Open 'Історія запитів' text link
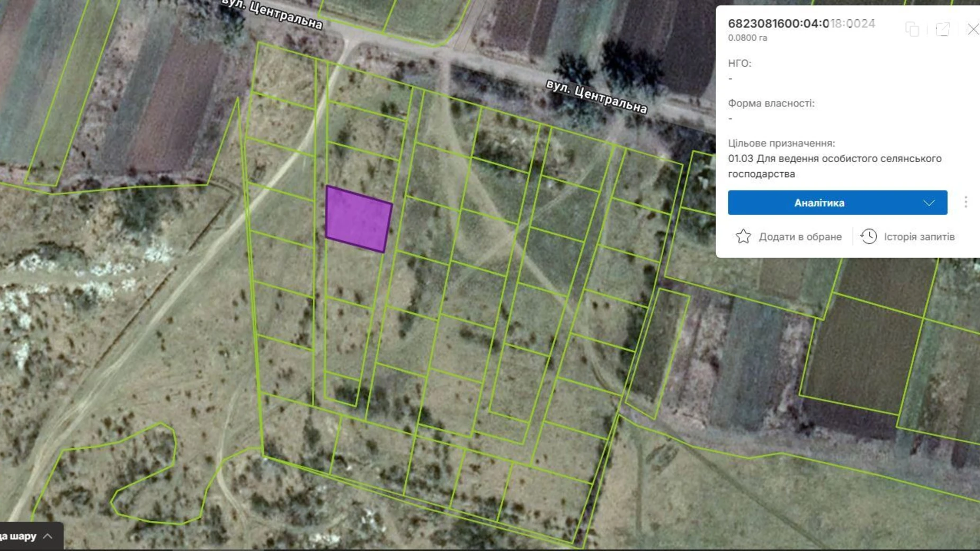The image size is (980, 551). pos(919,237)
